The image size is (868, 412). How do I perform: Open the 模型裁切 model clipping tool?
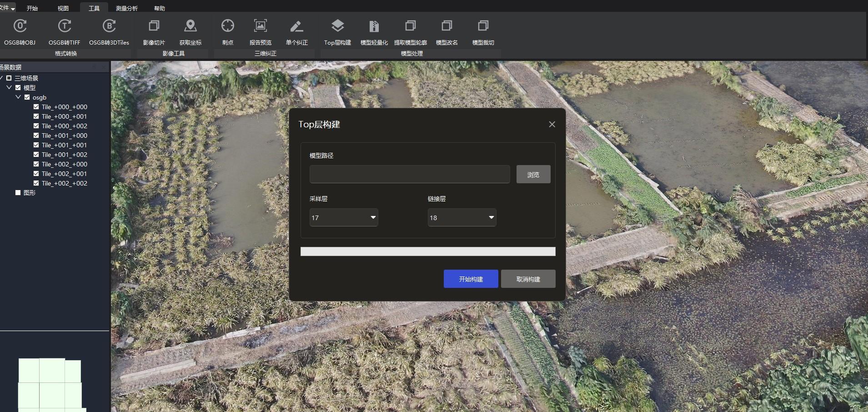[x=483, y=32]
